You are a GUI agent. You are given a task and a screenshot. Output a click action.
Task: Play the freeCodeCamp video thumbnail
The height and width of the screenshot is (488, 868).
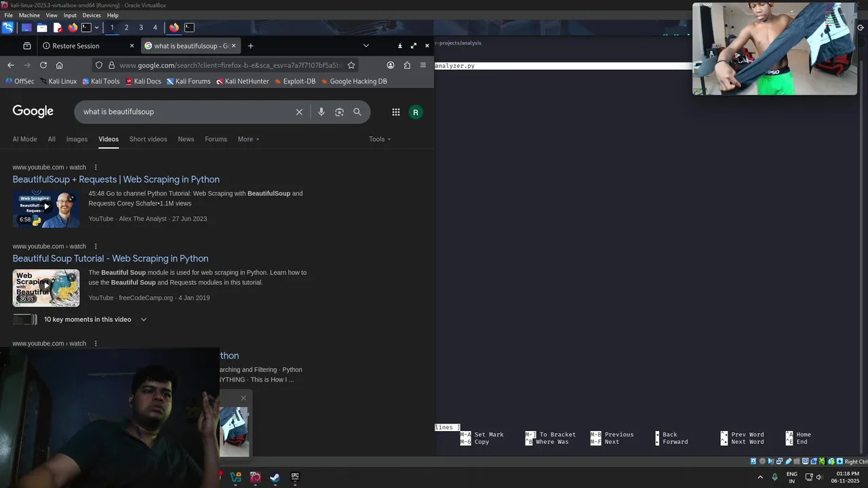(46, 288)
